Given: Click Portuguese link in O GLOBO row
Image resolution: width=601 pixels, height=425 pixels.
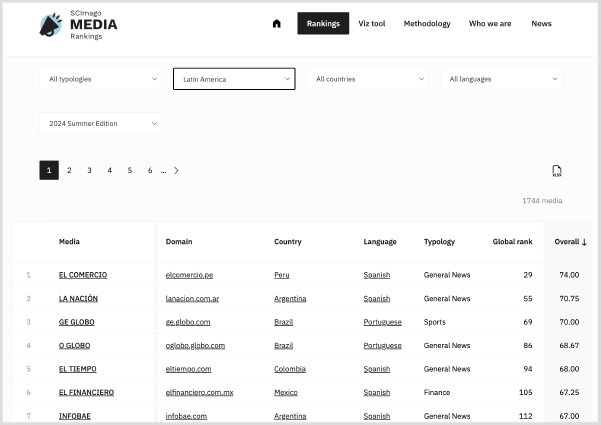Looking at the screenshot, I should pos(383,345).
